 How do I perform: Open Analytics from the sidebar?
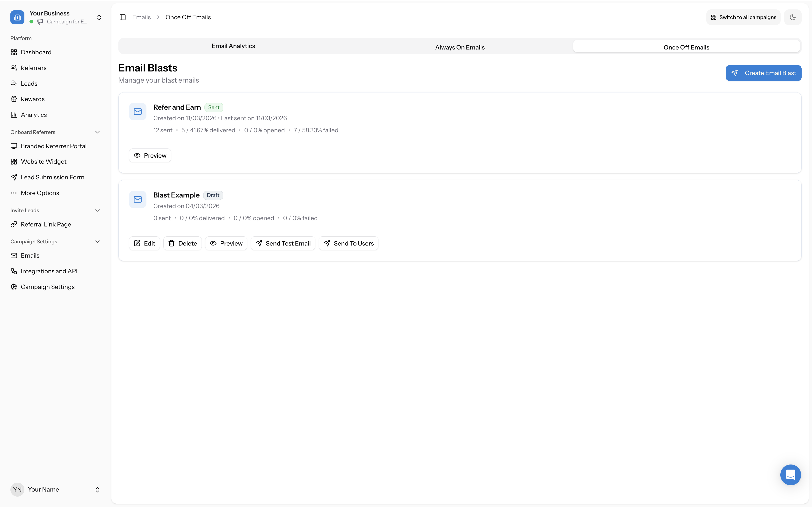[34, 114]
